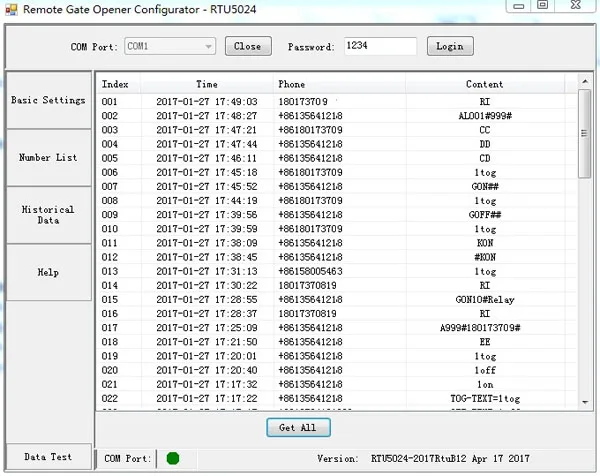600x476 pixels.
Task: Click the Login button
Action: (450, 46)
